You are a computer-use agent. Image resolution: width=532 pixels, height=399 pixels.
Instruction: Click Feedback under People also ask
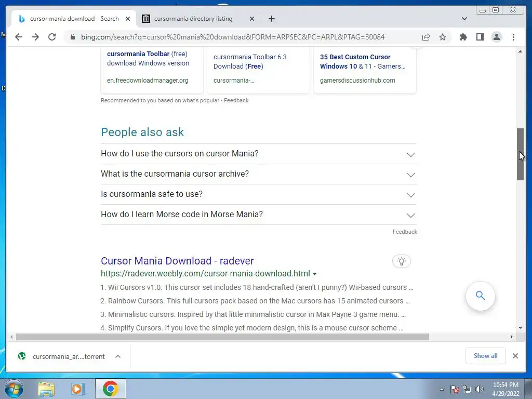click(x=405, y=232)
